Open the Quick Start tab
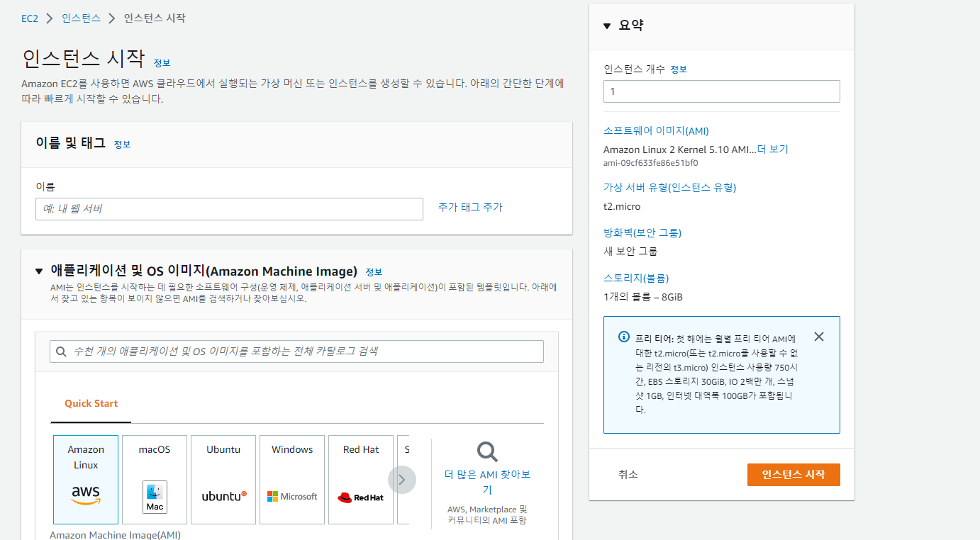The width and height of the screenshot is (980, 540). coord(91,403)
